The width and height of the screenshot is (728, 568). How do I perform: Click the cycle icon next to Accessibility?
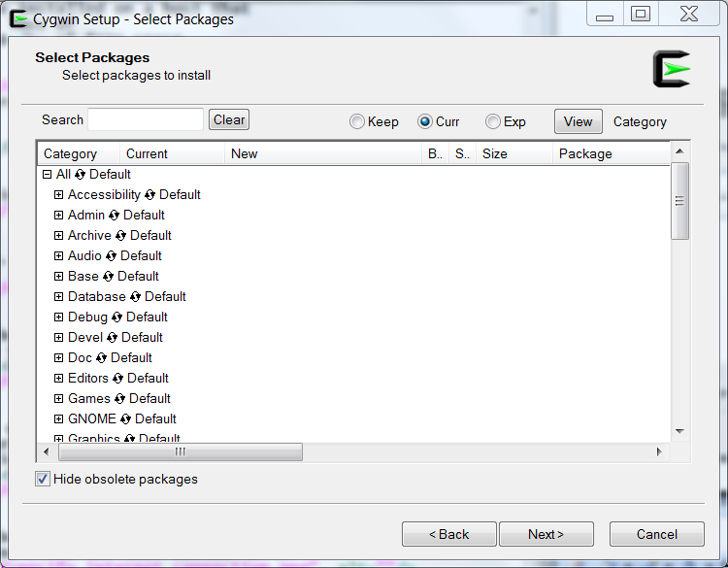coord(149,195)
